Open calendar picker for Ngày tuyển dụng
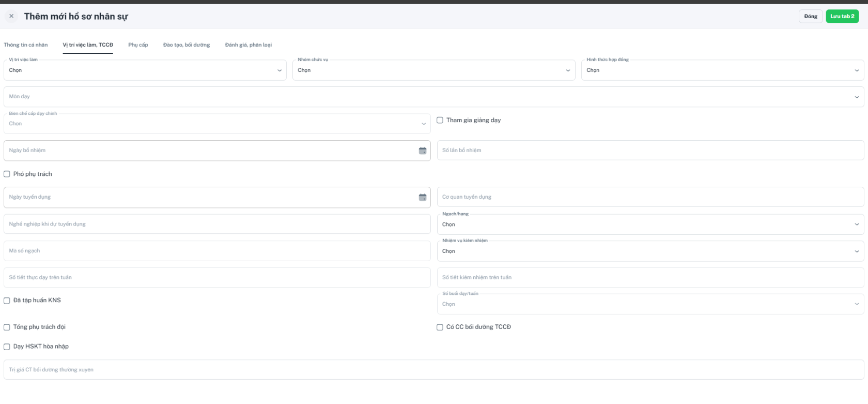 pos(423,197)
